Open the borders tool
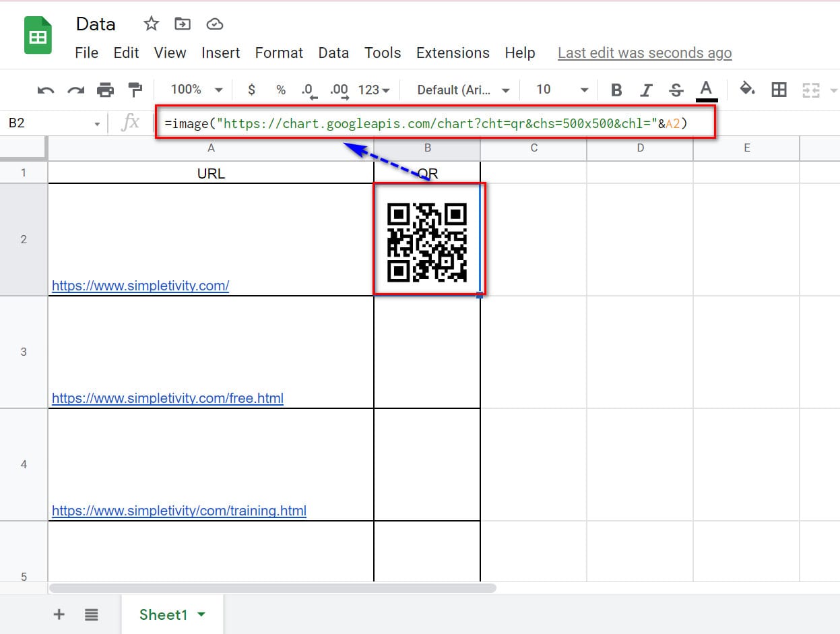The height and width of the screenshot is (634, 840). pos(779,90)
